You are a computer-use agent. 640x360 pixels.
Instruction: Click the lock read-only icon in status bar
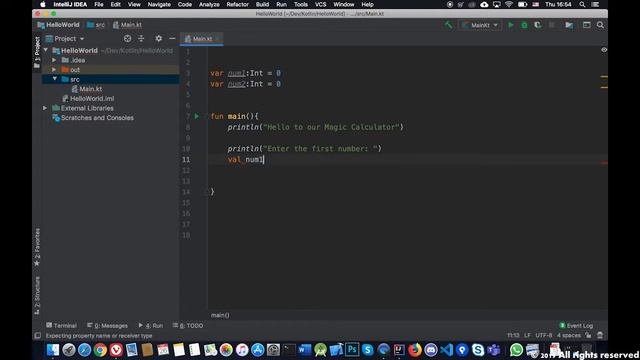tap(588, 335)
